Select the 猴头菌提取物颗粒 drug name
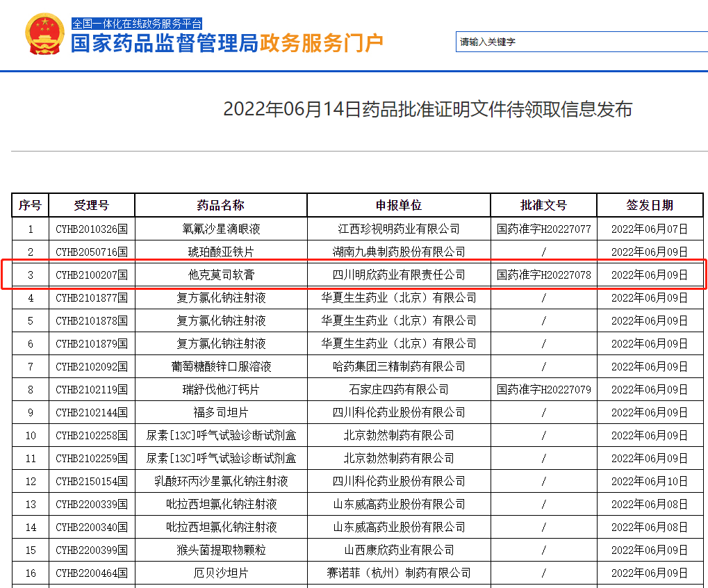This screenshot has height=588, width=708. click(x=221, y=550)
